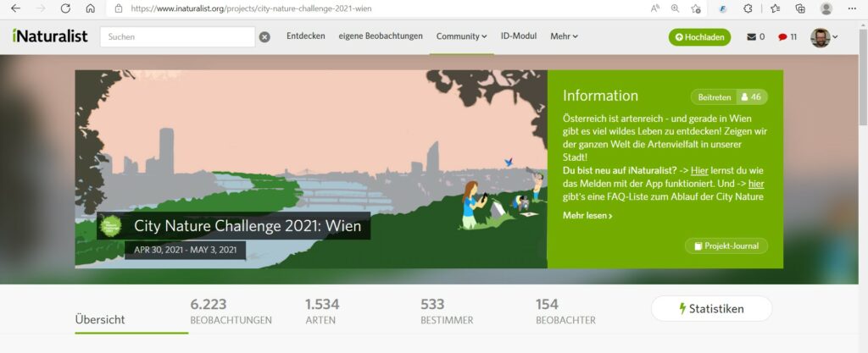This screenshot has width=868, height=353.
Task: Open the browser extensions puzzle icon
Action: (x=748, y=8)
